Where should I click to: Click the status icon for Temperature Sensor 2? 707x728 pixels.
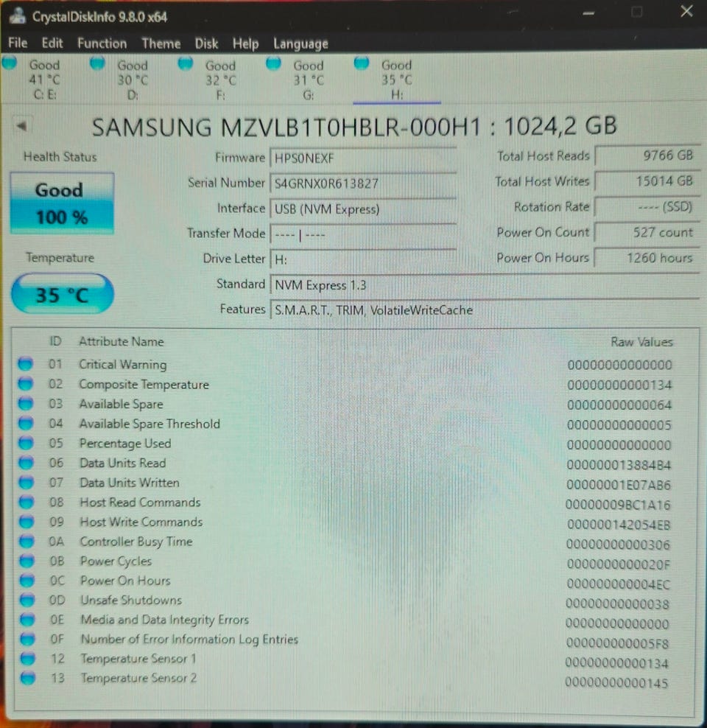(x=28, y=679)
